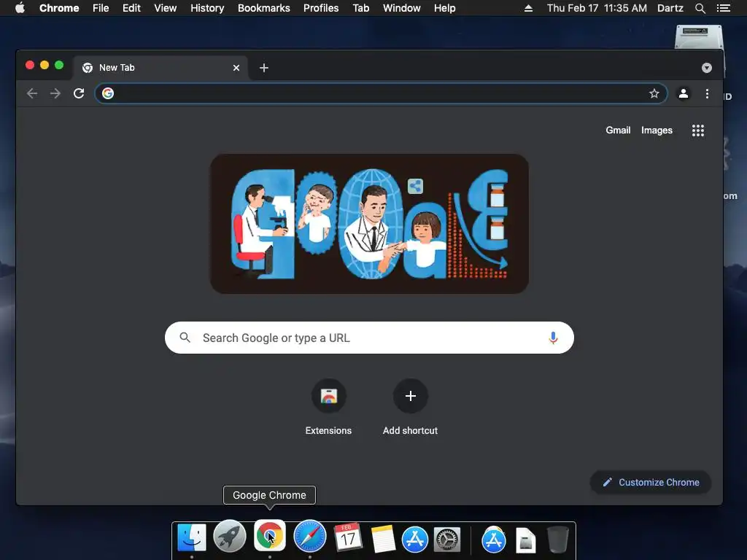
Task: Open System Preferences gear in the Dock
Action: click(x=447, y=540)
